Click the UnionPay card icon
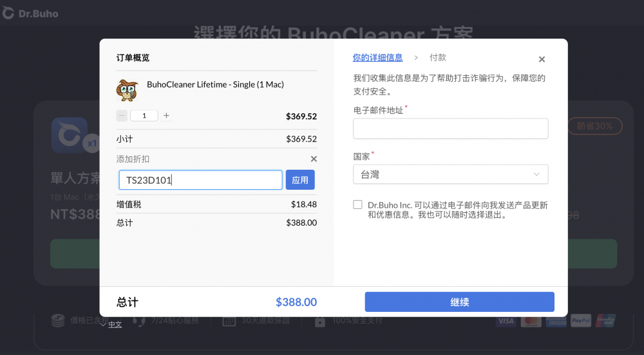 click(x=606, y=320)
